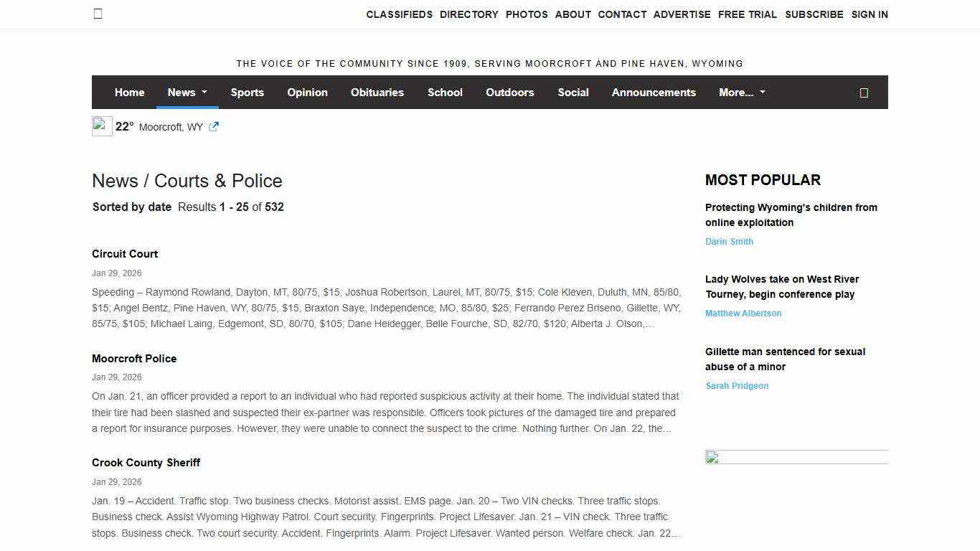Open the Crook County Sheriff article
Viewport: 980px width, 551px height.
point(146,463)
